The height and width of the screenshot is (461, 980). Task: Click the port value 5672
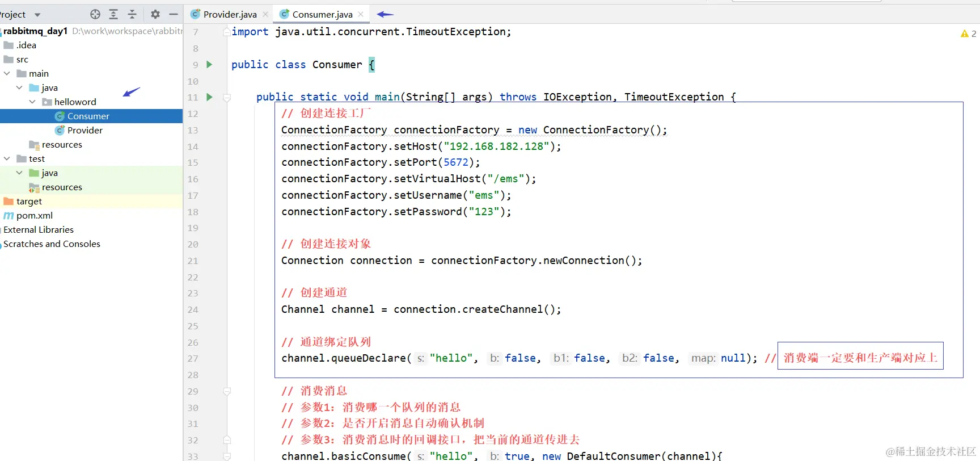coord(456,162)
